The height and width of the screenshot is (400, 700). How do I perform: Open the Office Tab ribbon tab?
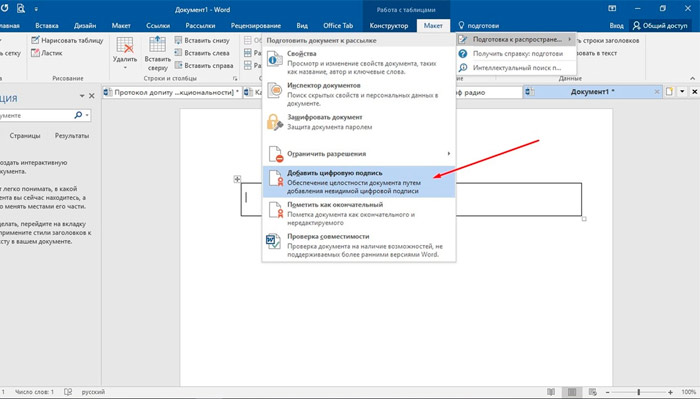click(x=338, y=25)
